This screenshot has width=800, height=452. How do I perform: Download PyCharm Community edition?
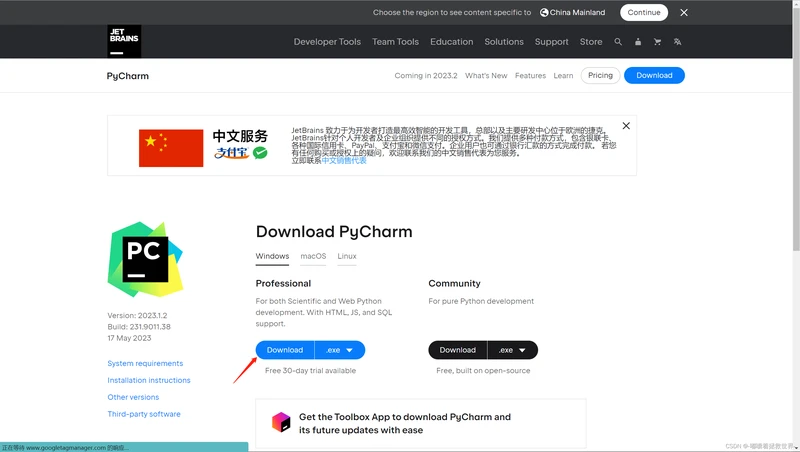click(x=458, y=350)
